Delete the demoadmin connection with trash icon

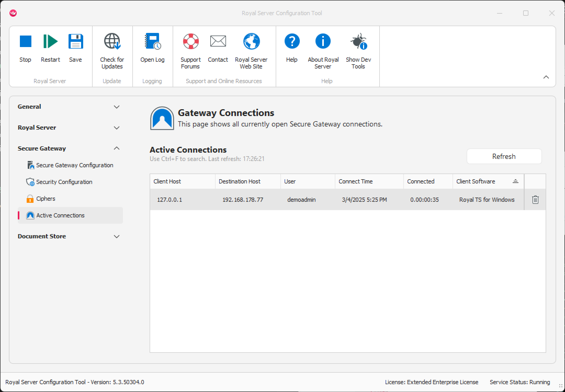535,200
